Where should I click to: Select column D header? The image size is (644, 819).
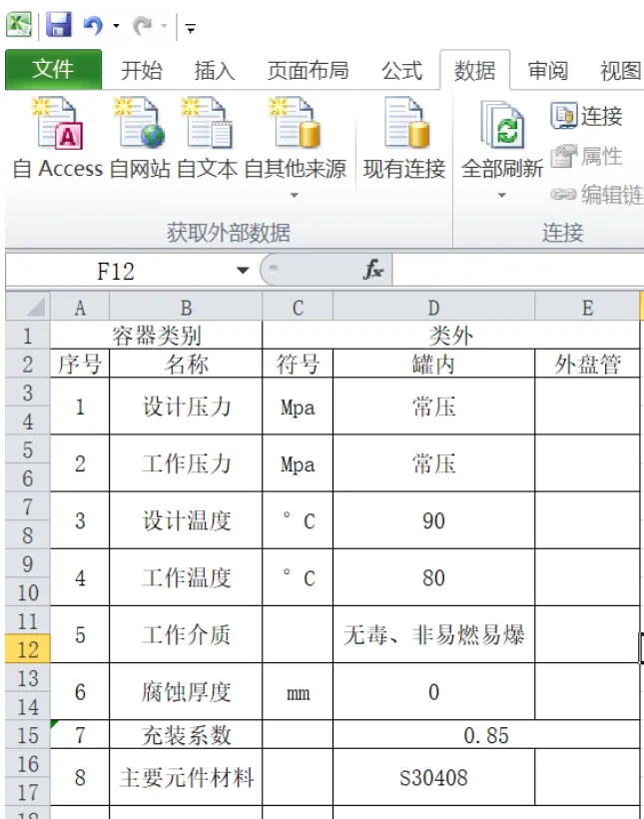(x=433, y=308)
